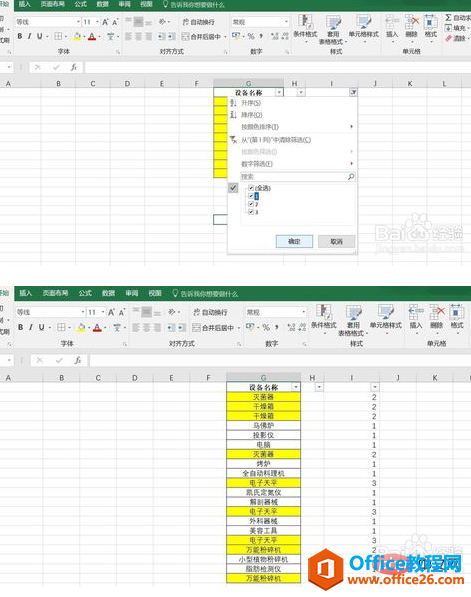Click Bold icon in upper ribbon
Viewport: 471px width, 597px height.
[19, 36]
